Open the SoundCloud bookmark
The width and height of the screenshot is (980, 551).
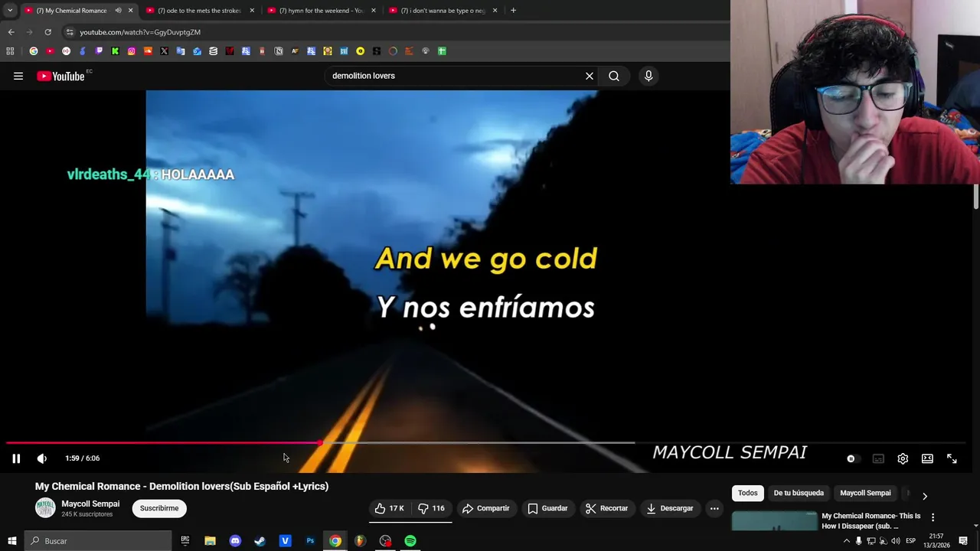coord(148,51)
